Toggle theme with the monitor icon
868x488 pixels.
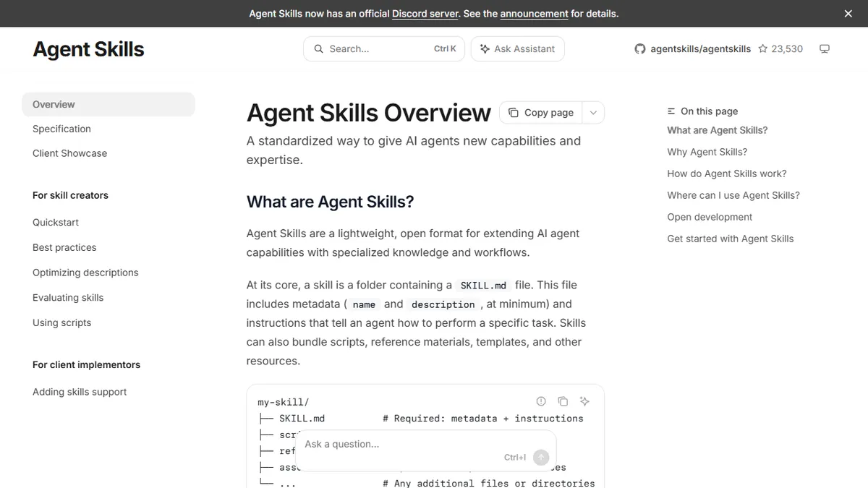coord(824,49)
